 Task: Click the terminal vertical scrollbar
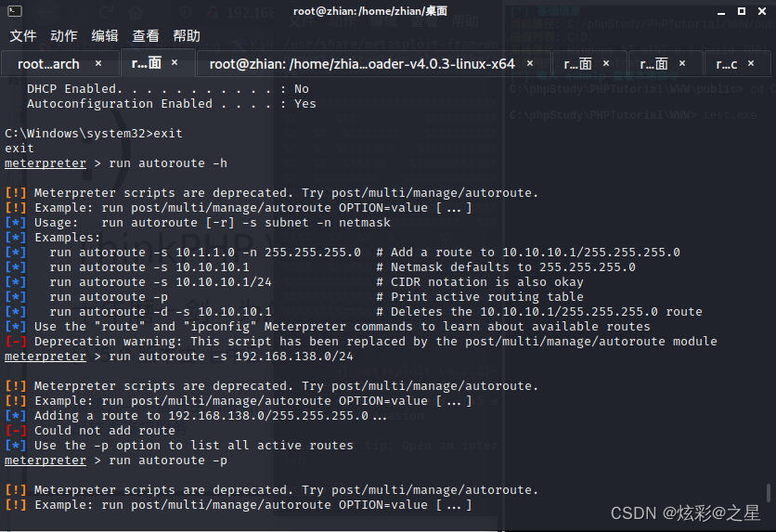pyautogui.click(x=768, y=492)
